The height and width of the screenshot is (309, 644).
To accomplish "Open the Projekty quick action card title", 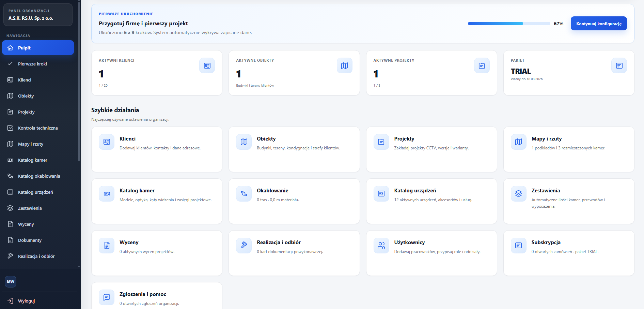I will click(404, 139).
